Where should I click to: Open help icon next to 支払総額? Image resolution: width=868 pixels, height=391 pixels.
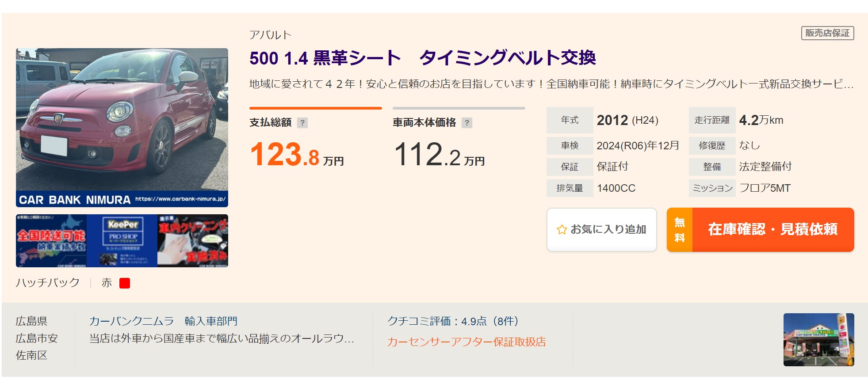302,123
